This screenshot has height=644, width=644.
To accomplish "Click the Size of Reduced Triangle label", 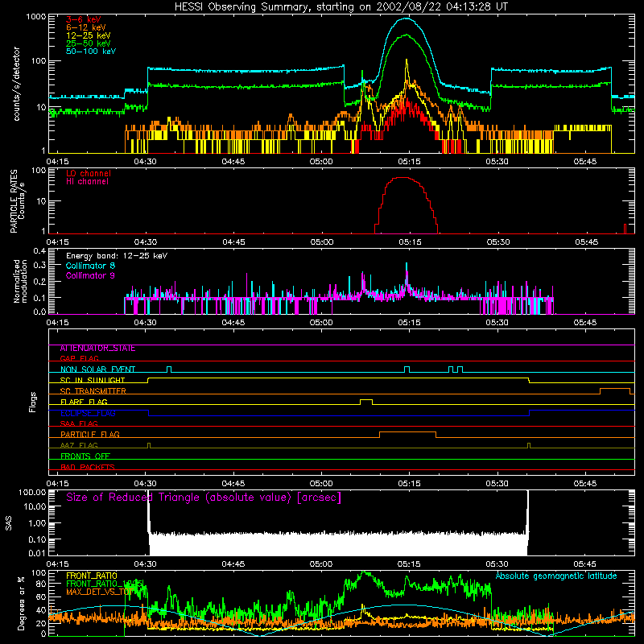I will tap(204, 497).
